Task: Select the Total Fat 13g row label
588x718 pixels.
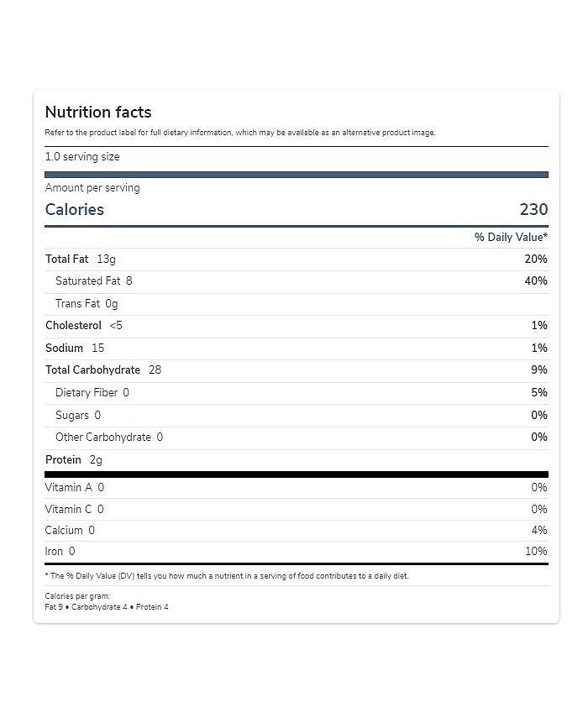Action: coord(81,259)
